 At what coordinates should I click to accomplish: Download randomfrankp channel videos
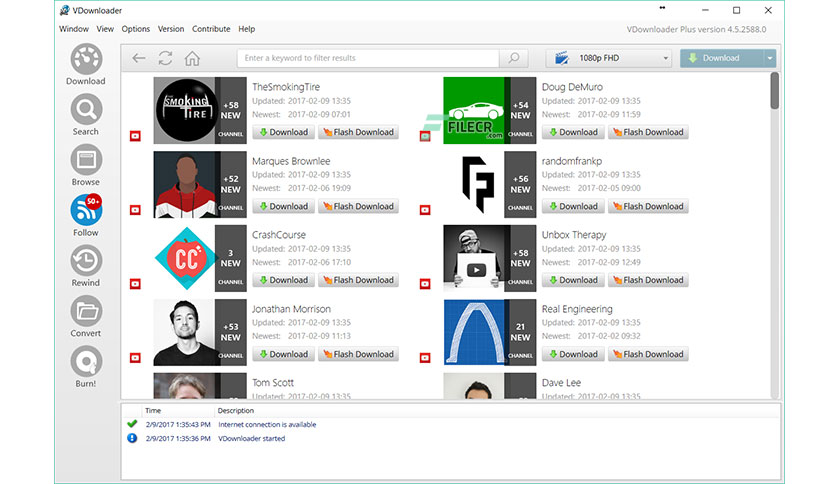point(573,206)
